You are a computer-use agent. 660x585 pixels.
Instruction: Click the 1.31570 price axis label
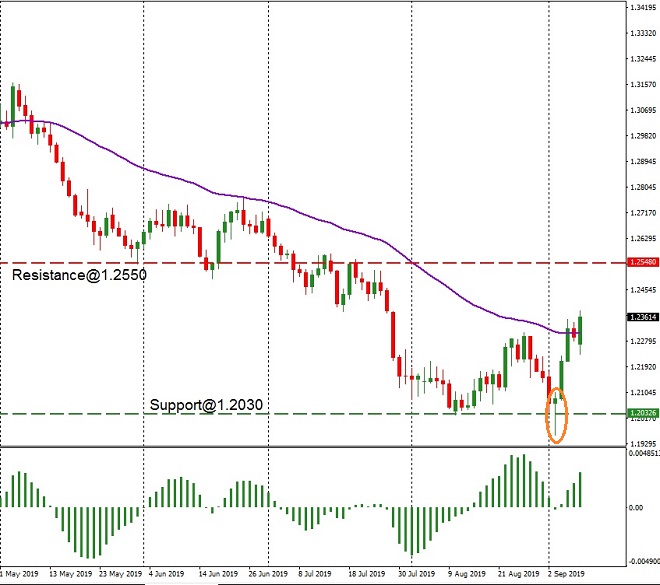point(643,85)
